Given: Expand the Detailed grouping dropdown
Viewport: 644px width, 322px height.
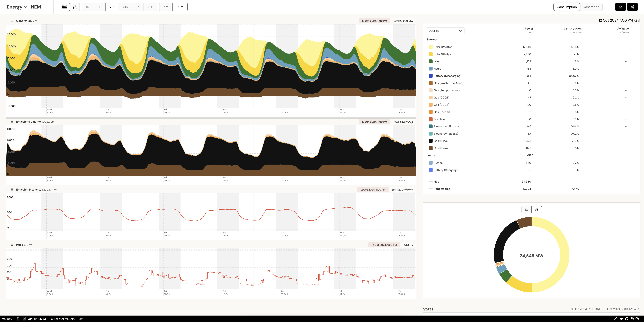Looking at the screenshot, I should coord(445,31).
